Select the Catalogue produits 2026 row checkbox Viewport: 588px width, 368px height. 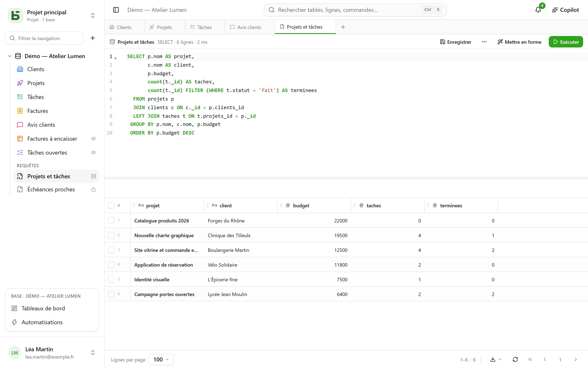(111, 220)
